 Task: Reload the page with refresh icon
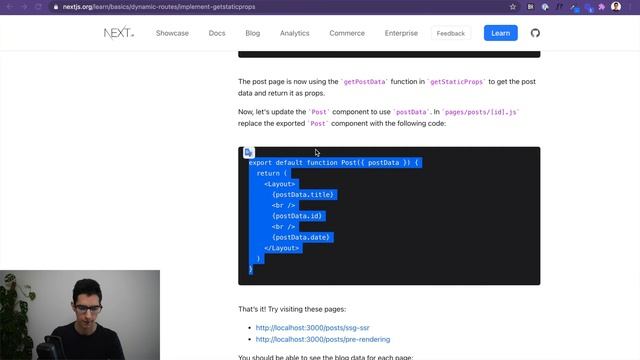click(38, 7)
